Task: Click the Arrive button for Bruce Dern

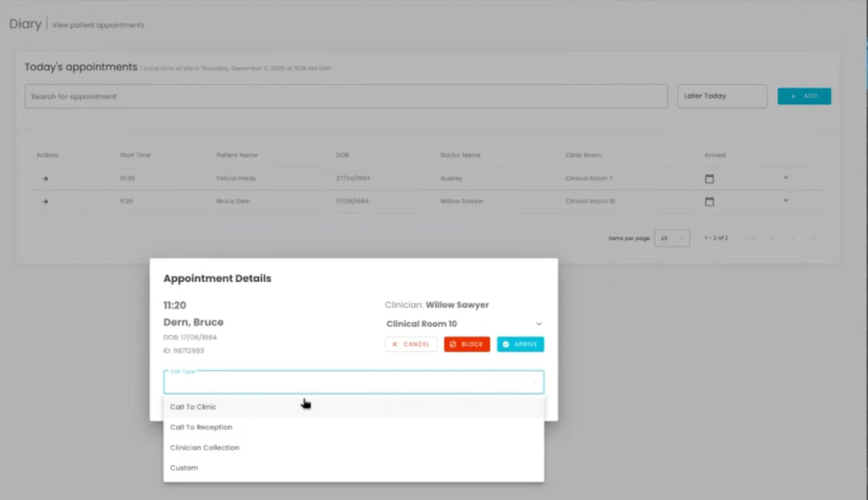Action: tap(520, 344)
